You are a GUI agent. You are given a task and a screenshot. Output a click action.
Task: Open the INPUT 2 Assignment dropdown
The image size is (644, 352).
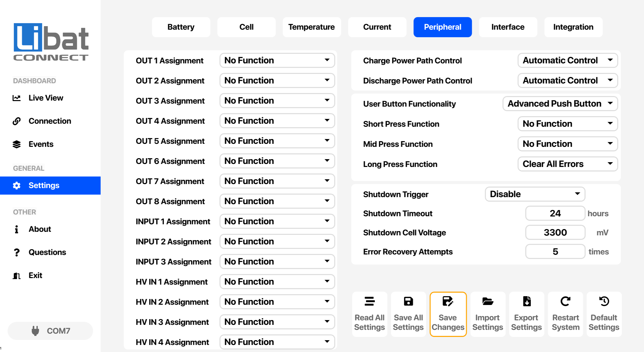pos(277,241)
